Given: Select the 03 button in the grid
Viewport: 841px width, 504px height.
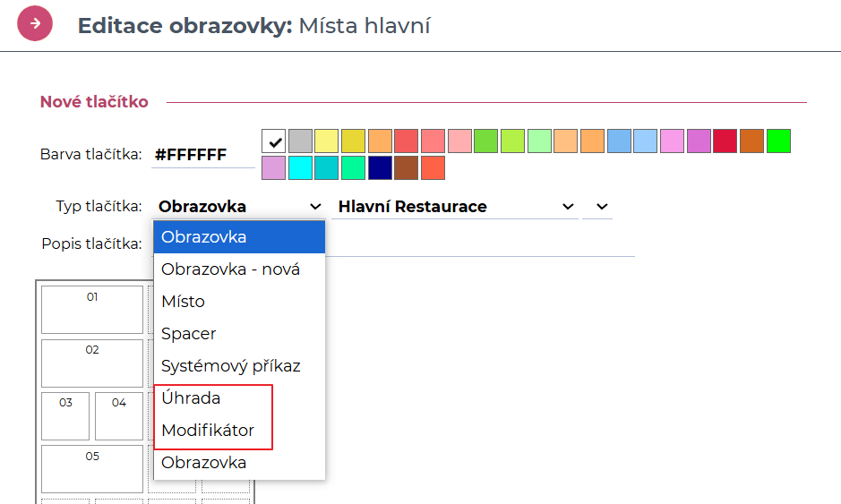Looking at the screenshot, I should pyautogui.click(x=65, y=416).
